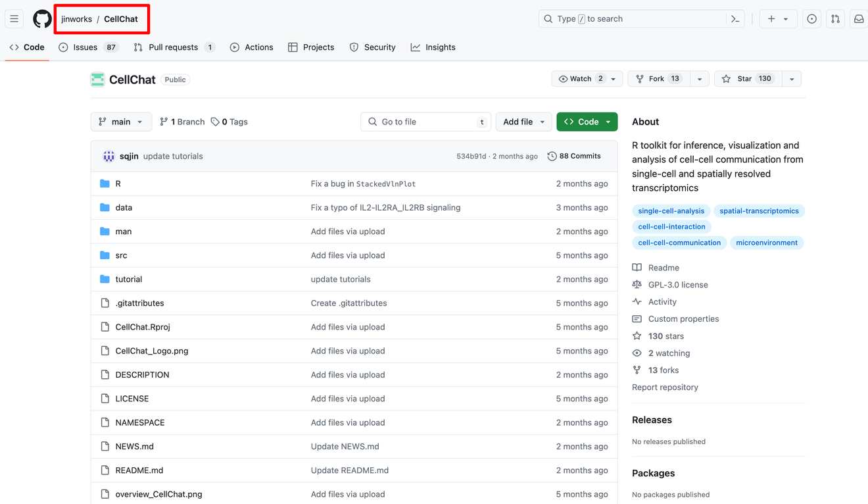Screen dimensions: 868x504
Task: Open the Releases heading link
Action: (652, 420)
